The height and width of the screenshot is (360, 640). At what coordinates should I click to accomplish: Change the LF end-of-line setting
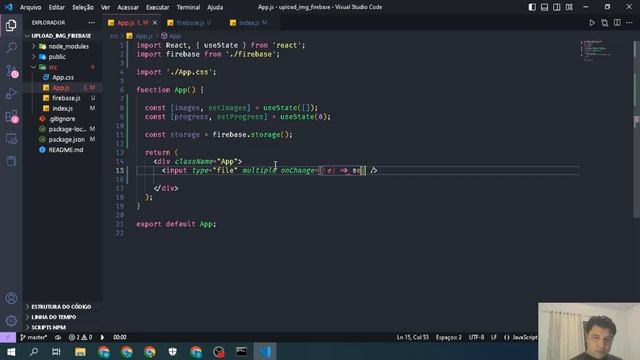click(494, 337)
